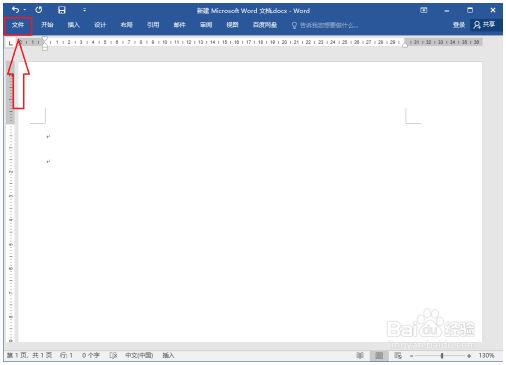Click the proofing check icon in status bar
The image size is (506, 365).
click(x=113, y=355)
